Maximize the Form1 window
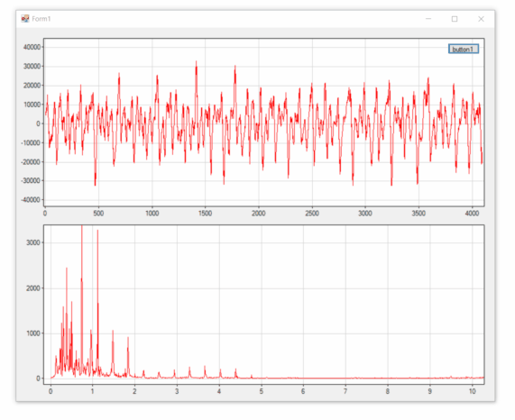The height and width of the screenshot is (420, 515). coord(455,19)
